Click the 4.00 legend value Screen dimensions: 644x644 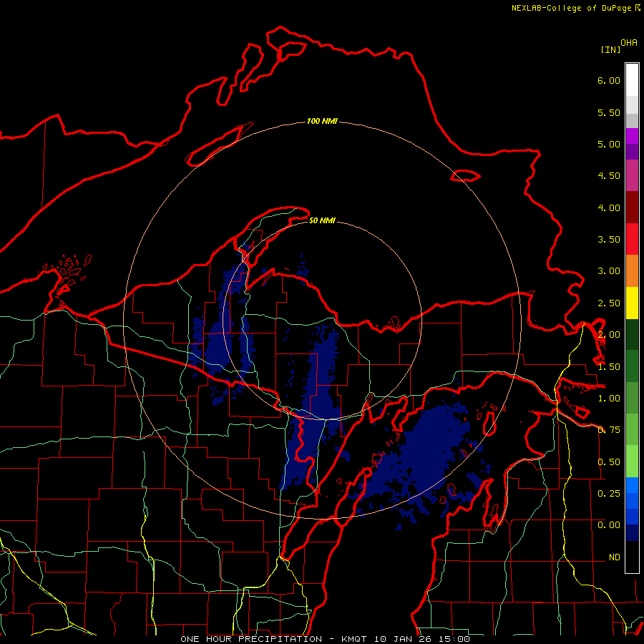coord(609,208)
